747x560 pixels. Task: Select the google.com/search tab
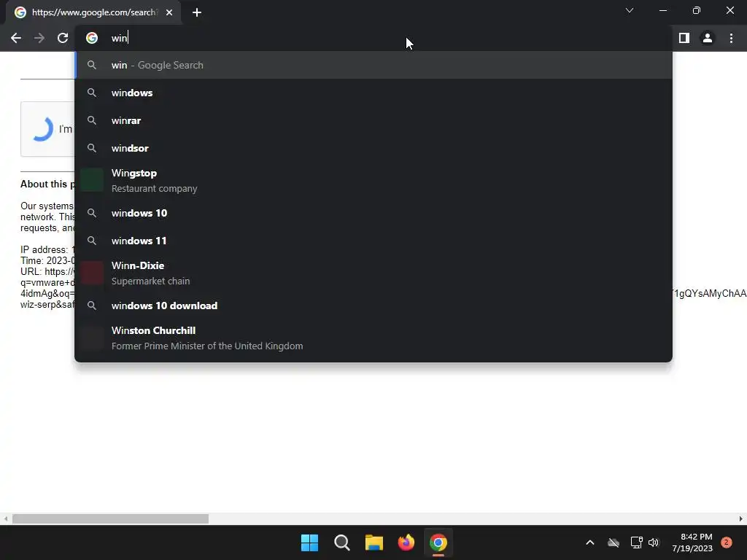click(x=93, y=12)
